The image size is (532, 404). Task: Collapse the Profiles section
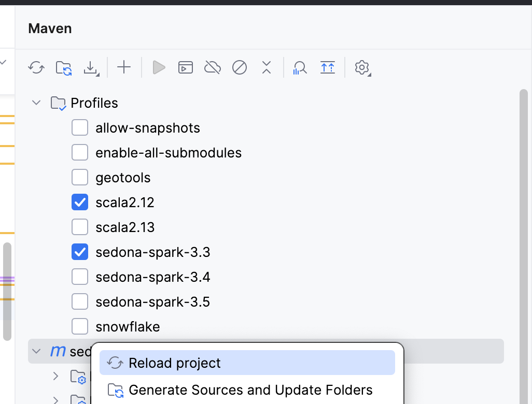point(36,103)
